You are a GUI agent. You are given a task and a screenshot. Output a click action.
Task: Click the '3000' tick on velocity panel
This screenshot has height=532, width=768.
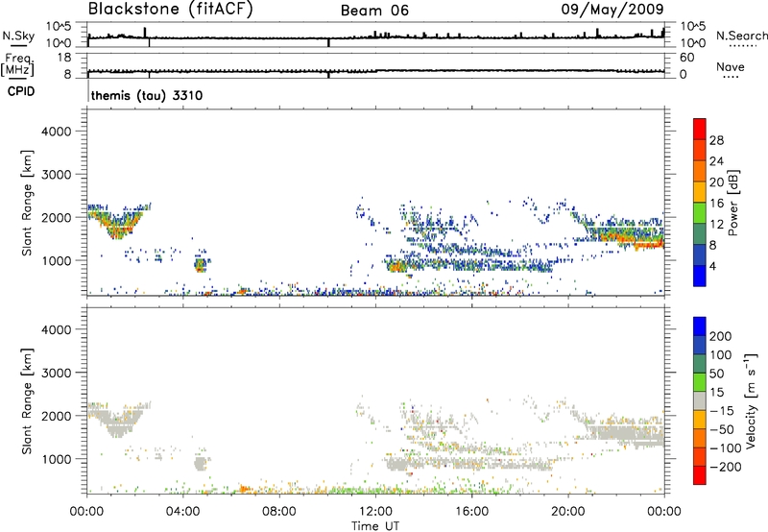[x=56, y=373]
